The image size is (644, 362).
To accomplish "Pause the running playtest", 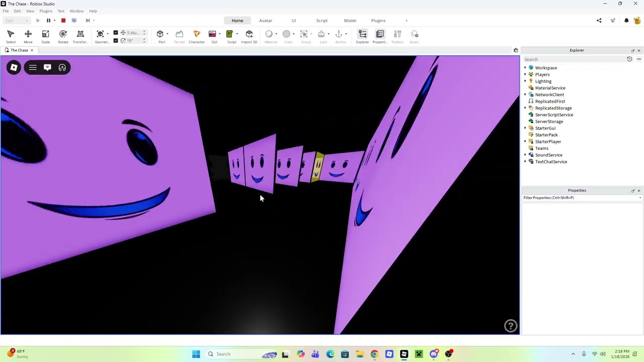I will (48, 21).
